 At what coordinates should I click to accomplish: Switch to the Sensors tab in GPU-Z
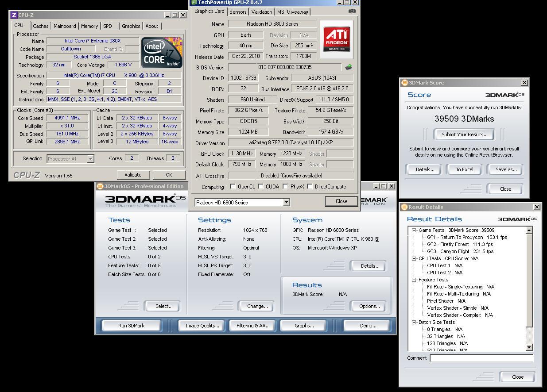tap(238, 12)
